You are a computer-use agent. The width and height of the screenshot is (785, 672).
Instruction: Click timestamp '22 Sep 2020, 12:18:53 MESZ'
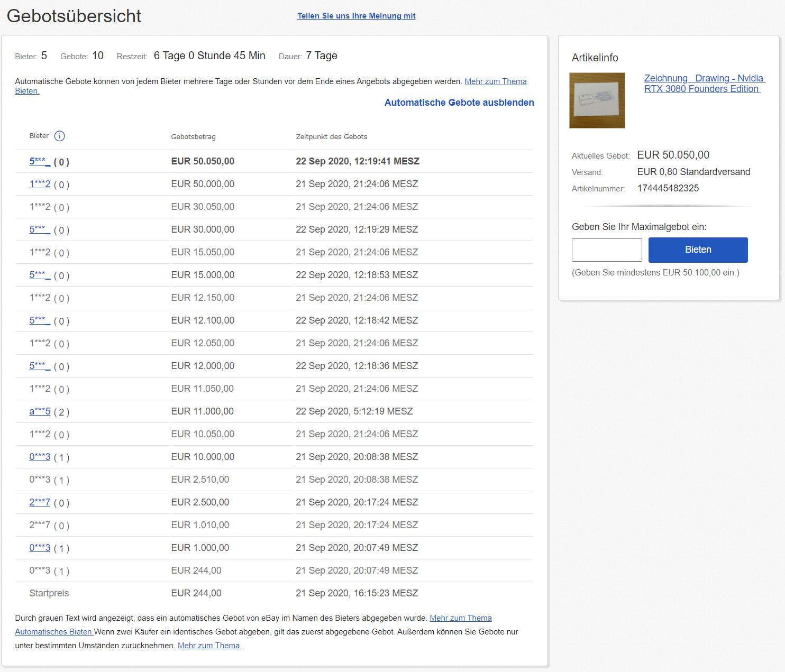coord(357,275)
